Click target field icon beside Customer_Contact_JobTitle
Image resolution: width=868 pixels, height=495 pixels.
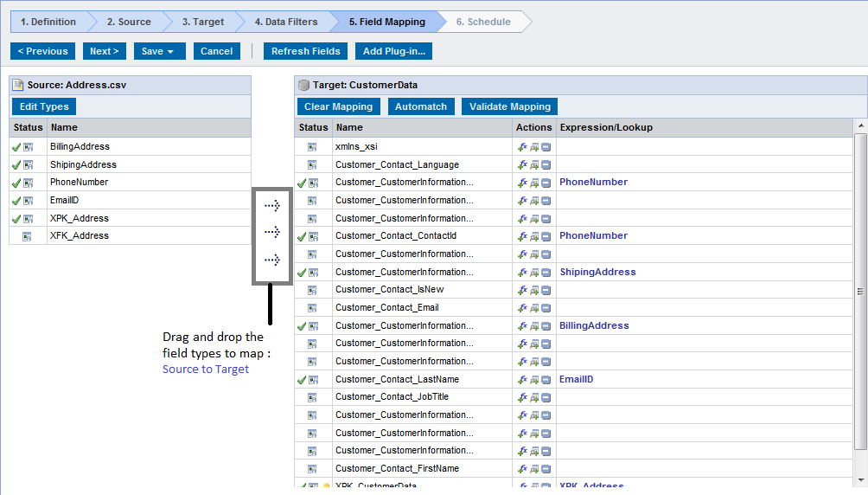tap(312, 398)
